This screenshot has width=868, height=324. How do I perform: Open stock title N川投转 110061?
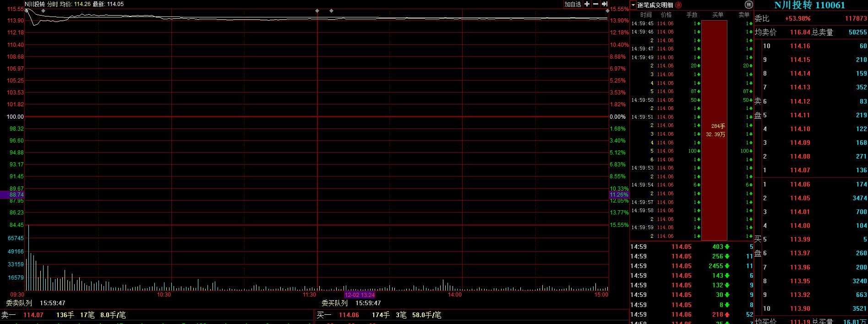pyautogui.click(x=809, y=5)
